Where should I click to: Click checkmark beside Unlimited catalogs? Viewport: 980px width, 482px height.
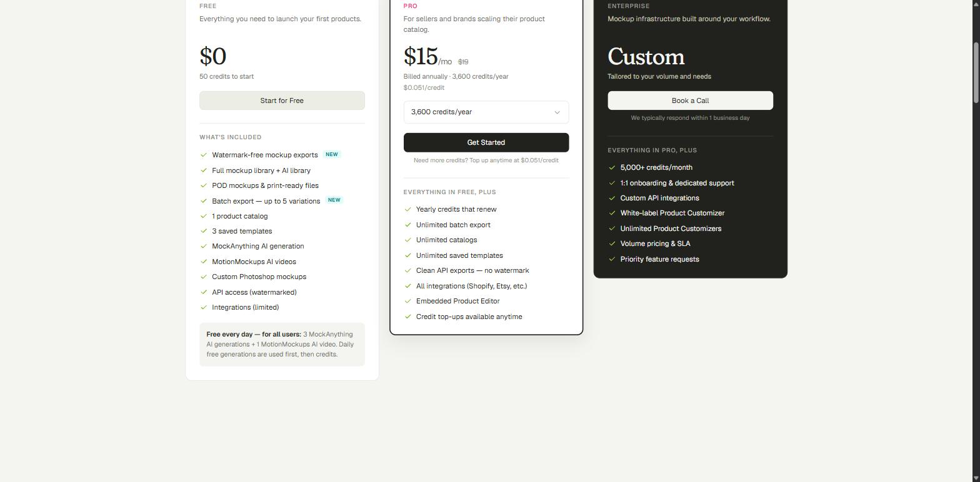pos(408,240)
